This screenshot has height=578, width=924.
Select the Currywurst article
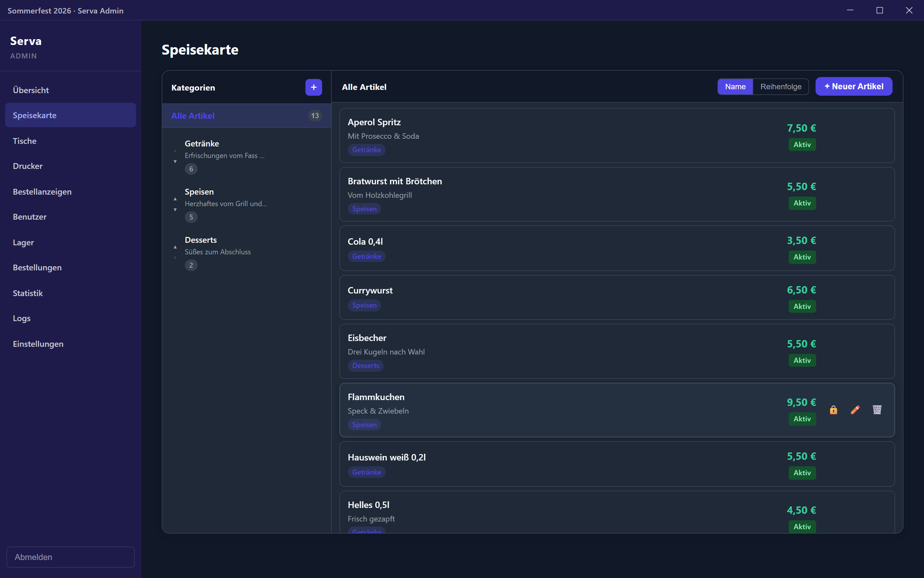[617, 297]
